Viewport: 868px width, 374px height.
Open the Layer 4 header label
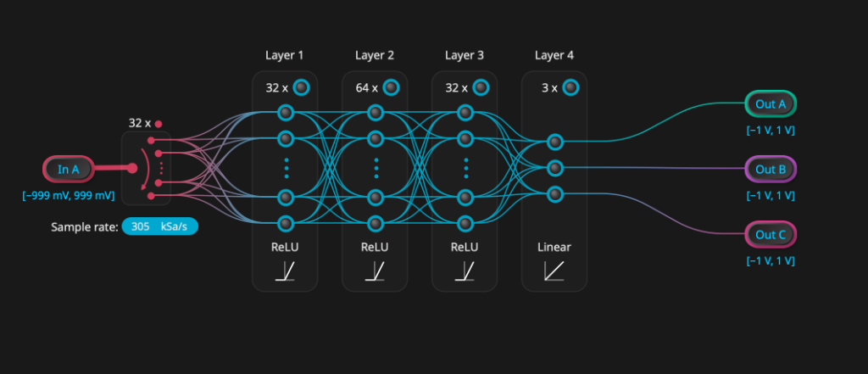click(x=554, y=56)
